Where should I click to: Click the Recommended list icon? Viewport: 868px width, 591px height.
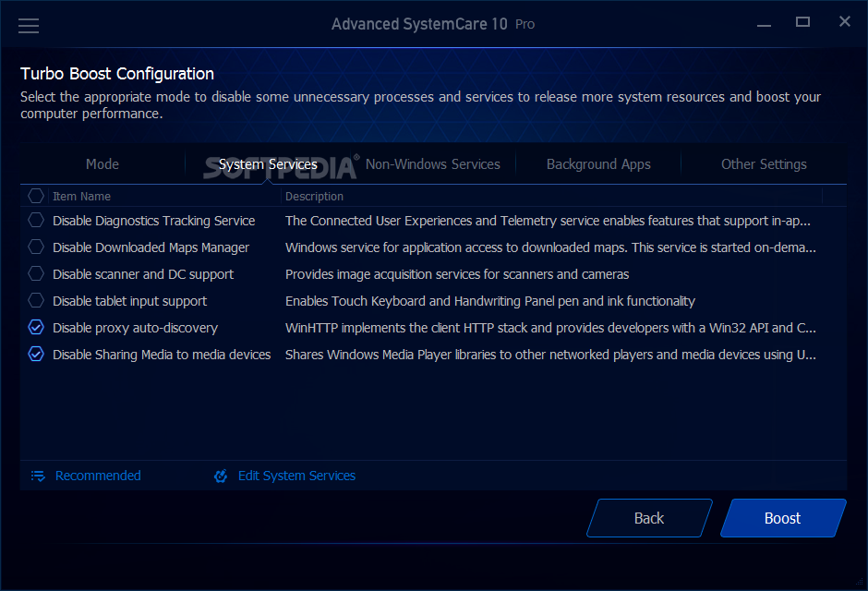coord(38,476)
